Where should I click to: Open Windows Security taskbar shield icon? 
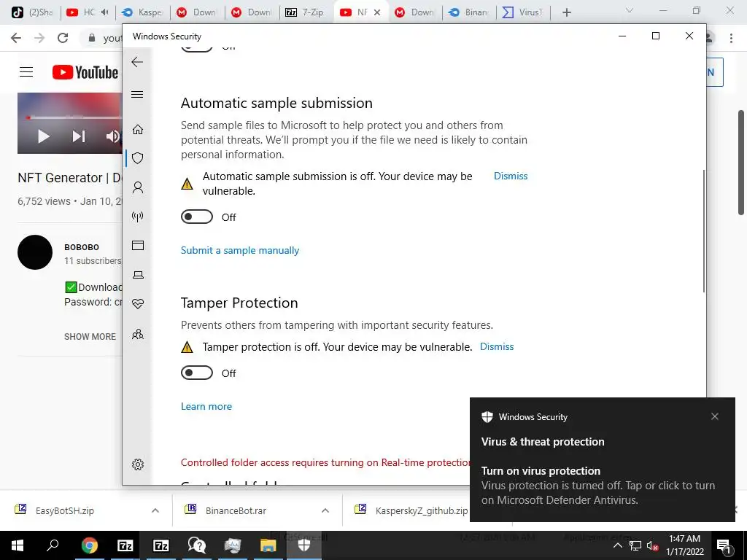point(304,545)
